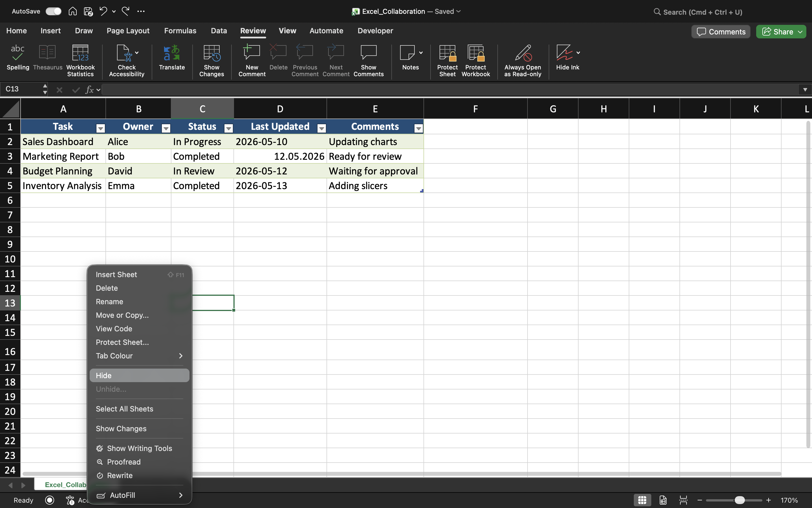Image resolution: width=812 pixels, height=508 pixels.
Task: Open the Translate tool
Action: (x=172, y=58)
